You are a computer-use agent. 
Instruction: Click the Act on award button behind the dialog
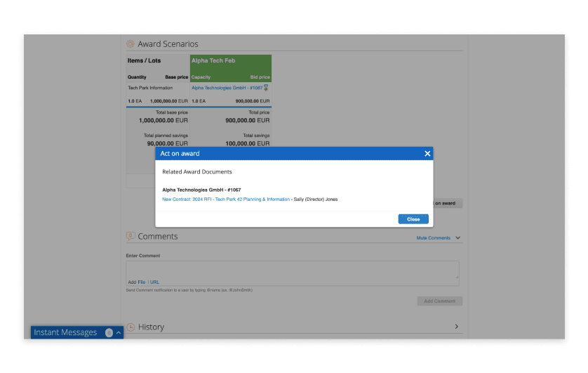[x=448, y=203]
